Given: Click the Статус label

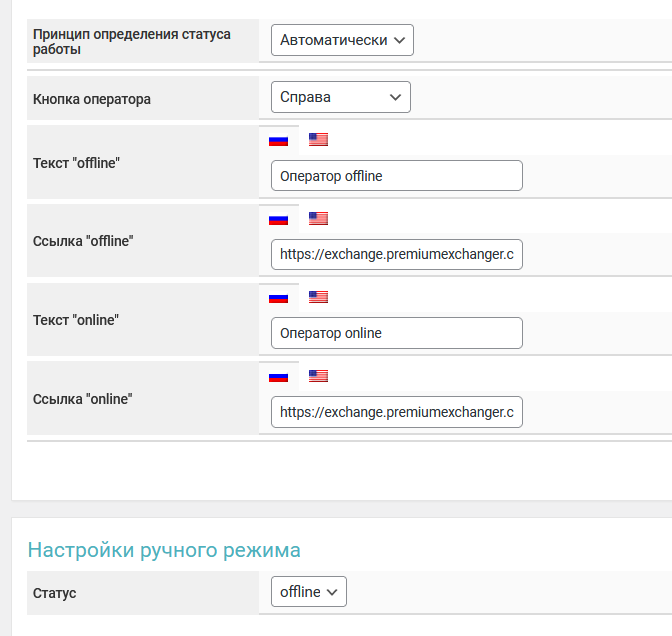Looking at the screenshot, I should pos(55,593).
